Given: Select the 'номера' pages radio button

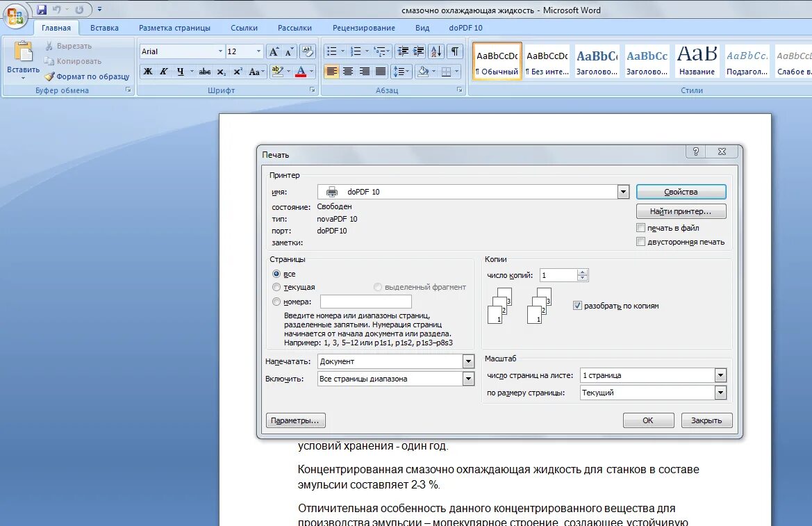Looking at the screenshot, I should [x=276, y=302].
